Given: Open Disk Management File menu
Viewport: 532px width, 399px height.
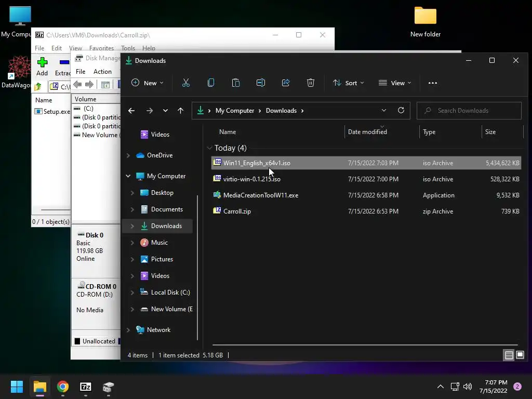Looking at the screenshot, I should 81,72.
